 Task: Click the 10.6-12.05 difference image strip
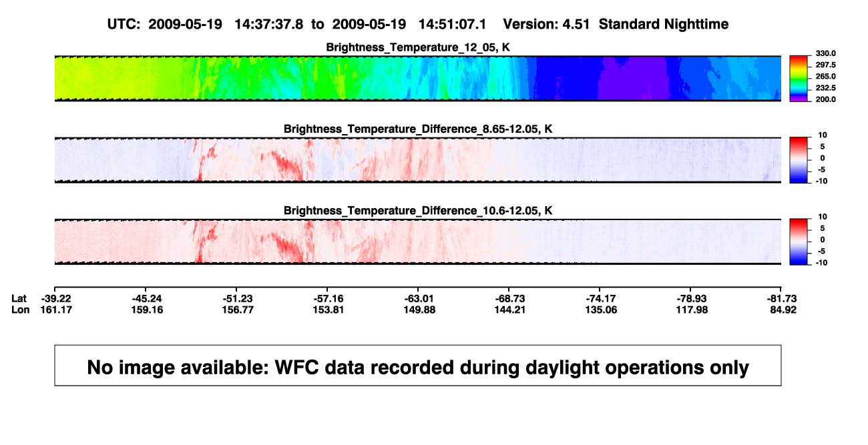click(418, 242)
